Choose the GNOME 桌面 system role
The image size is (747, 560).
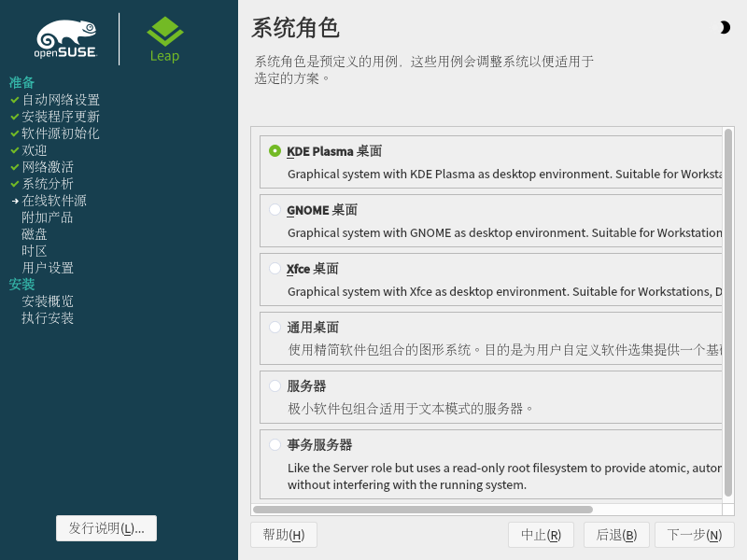pyautogui.click(x=275, y=210)
